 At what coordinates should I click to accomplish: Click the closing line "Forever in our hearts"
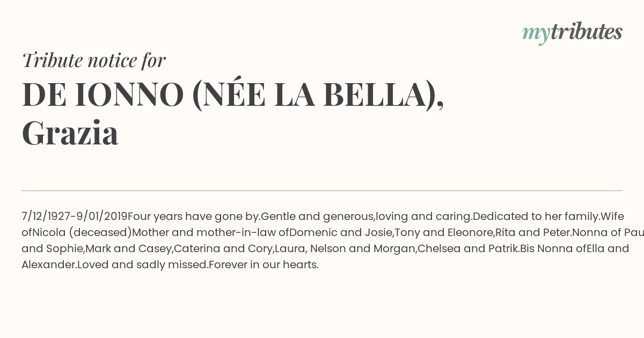pos(263,264)
